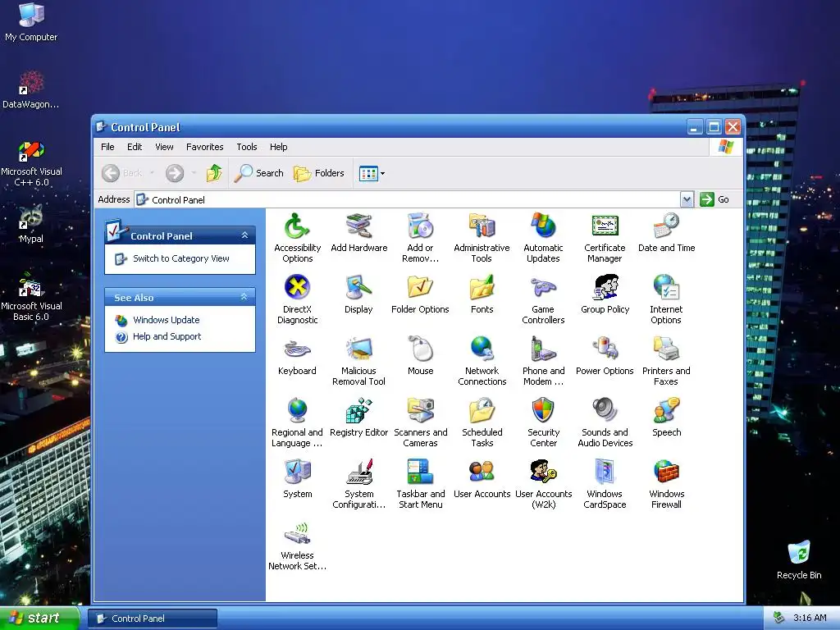
Task: Open Add or Remove Programs icon
Action: tap(421, 237)
